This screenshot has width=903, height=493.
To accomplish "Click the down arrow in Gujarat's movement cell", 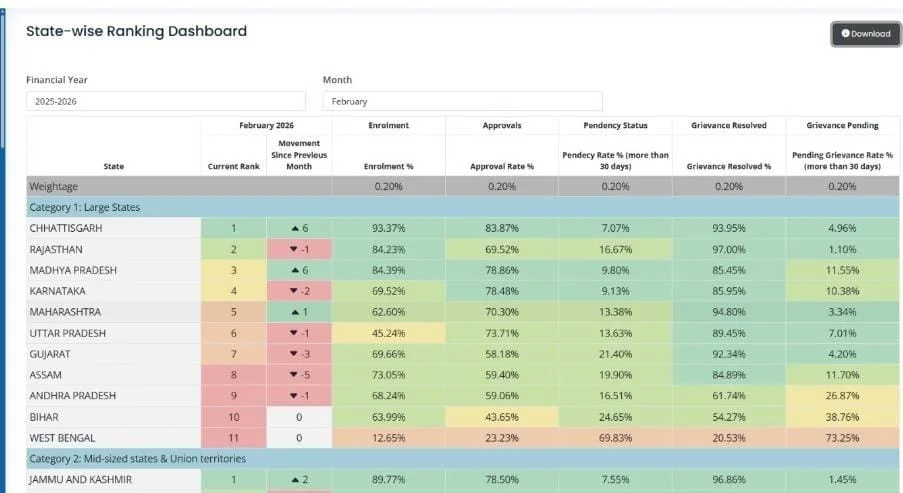I will pyautogui.click(x=291, y=354).
